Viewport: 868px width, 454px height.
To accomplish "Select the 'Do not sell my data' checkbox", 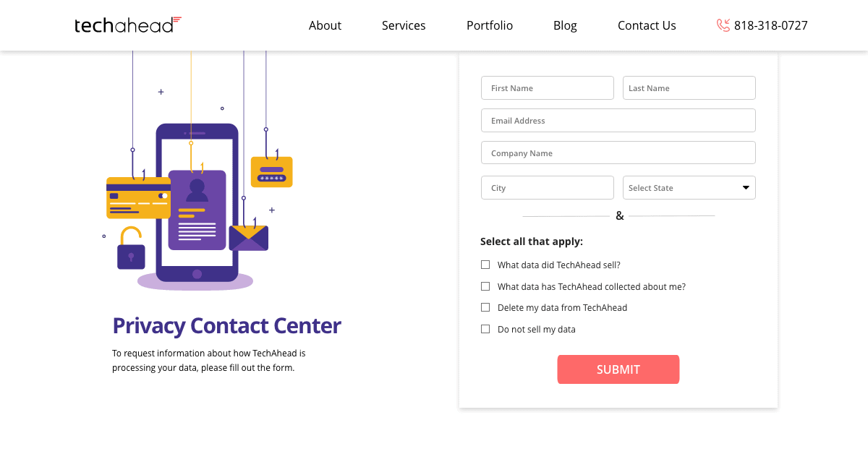I will tap(485, 329).
